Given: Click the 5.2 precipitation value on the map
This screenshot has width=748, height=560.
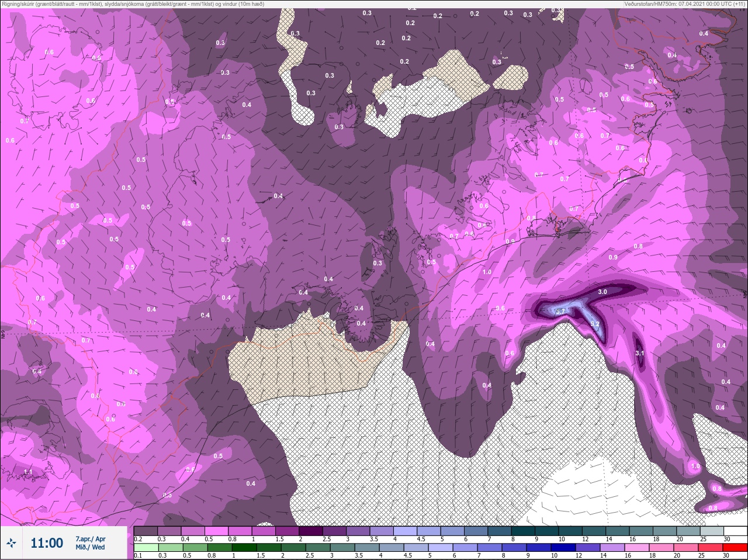Looking at the screenshot, I should coord(595,323).
